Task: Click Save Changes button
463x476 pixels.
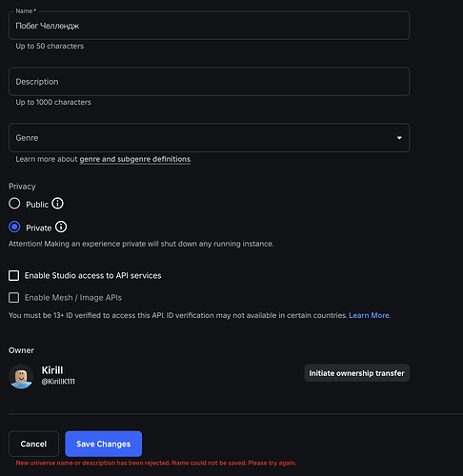Action: (x=103, y=444)
